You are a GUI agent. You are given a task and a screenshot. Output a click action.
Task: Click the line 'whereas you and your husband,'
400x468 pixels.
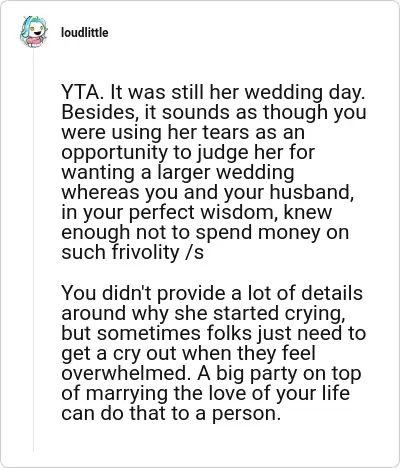[208, 192]
